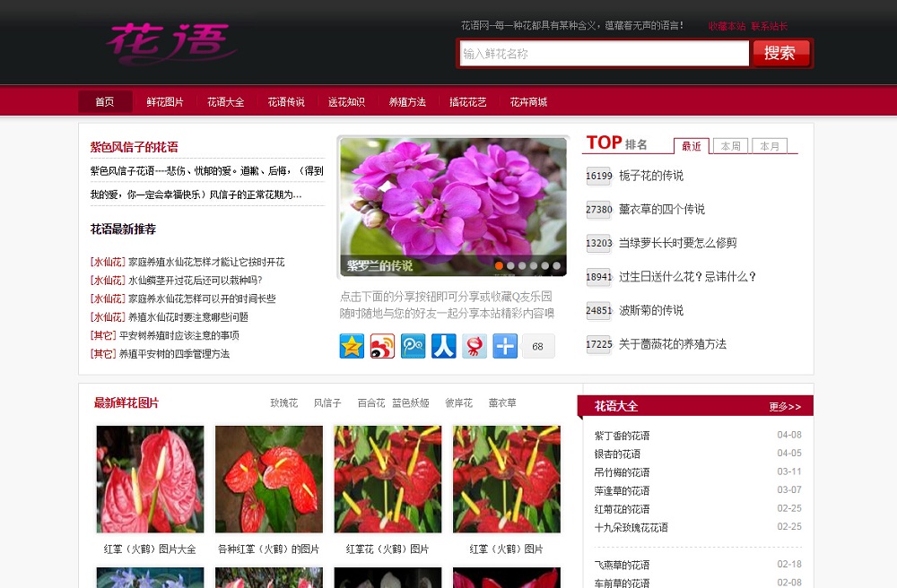This screenshot has width=897, height=588.
Task: Share via the Sina Weibo icon
Action: click(382, 346)
